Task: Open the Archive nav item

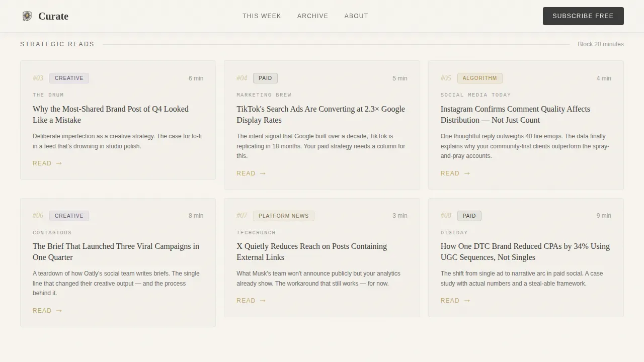Action: click(312, 16)
